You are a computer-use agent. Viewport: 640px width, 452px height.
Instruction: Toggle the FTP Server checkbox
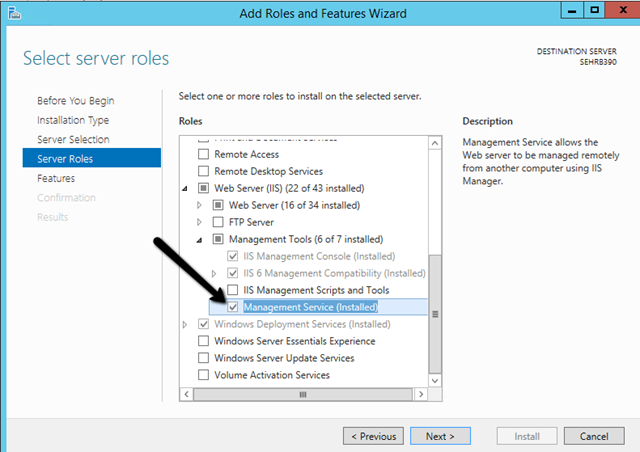(220, 222)
